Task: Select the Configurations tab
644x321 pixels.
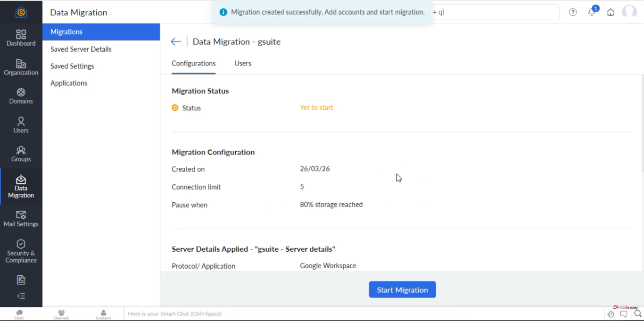Action: click(x=193, y=63)
